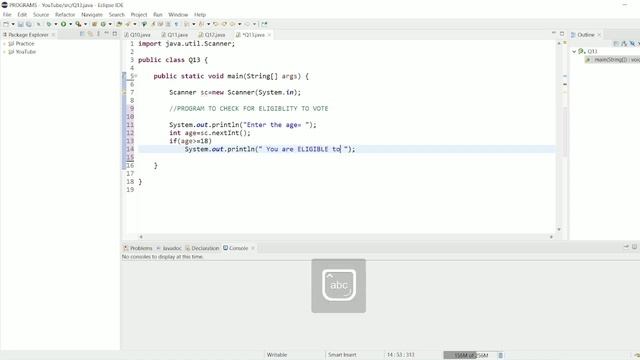
Task: Close the Package Explorer view
Action: click(53, 35)
